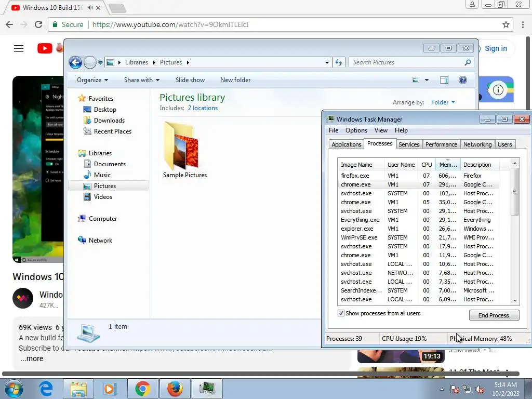The height and width of the screenshot is (399, 532).
Task: Click the refresh icon beside address bar
Action: pyautogui.click(x=339, y=62)
